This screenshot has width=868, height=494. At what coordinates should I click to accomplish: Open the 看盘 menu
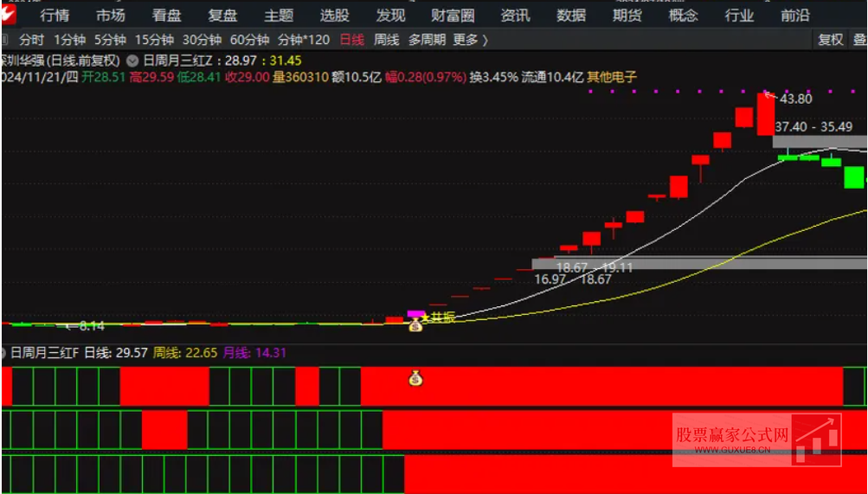pos(167,16)
